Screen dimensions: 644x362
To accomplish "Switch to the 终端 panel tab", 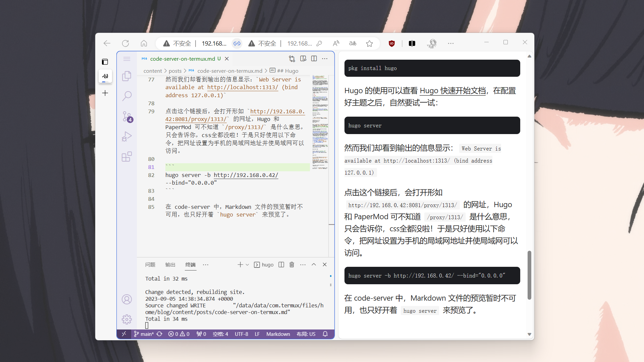I will 191,265.
